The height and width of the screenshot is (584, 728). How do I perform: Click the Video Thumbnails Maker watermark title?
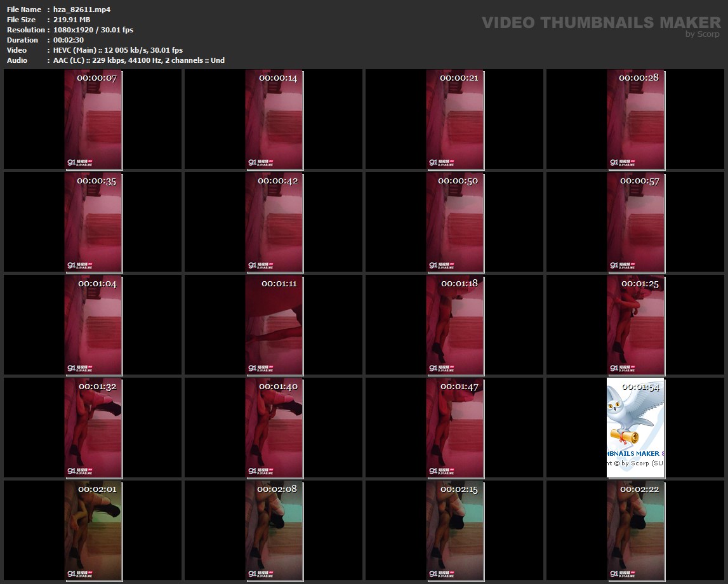(x=600, y=22)
